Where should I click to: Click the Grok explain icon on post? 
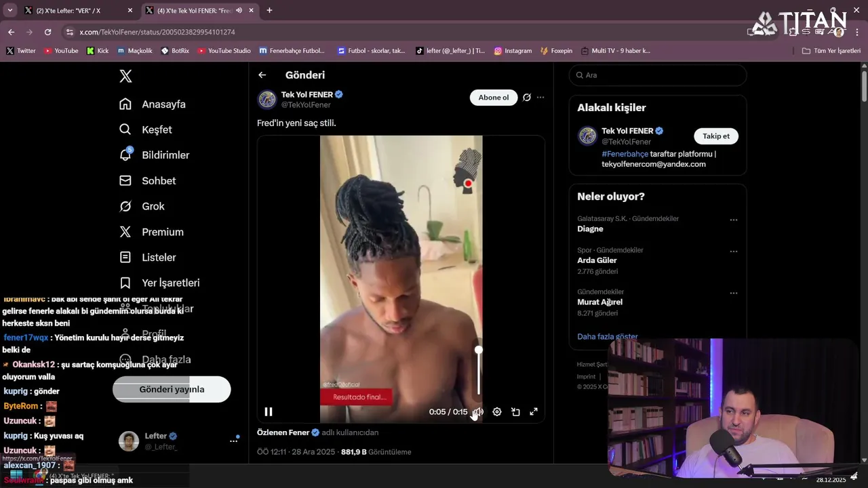coord(526,98)
